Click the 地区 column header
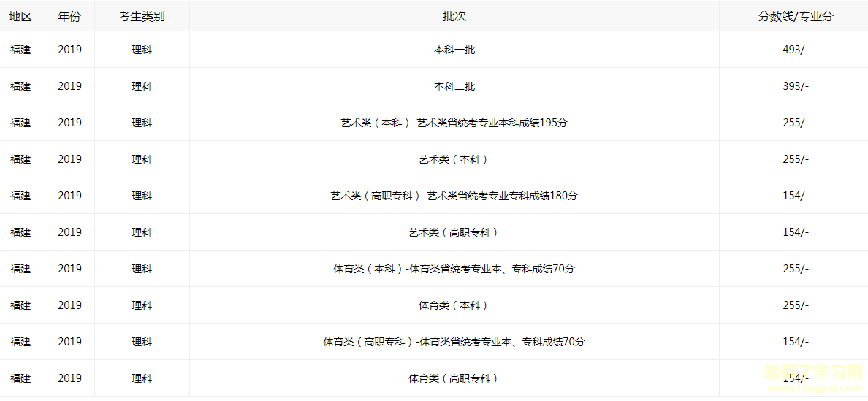 [20, 17]
